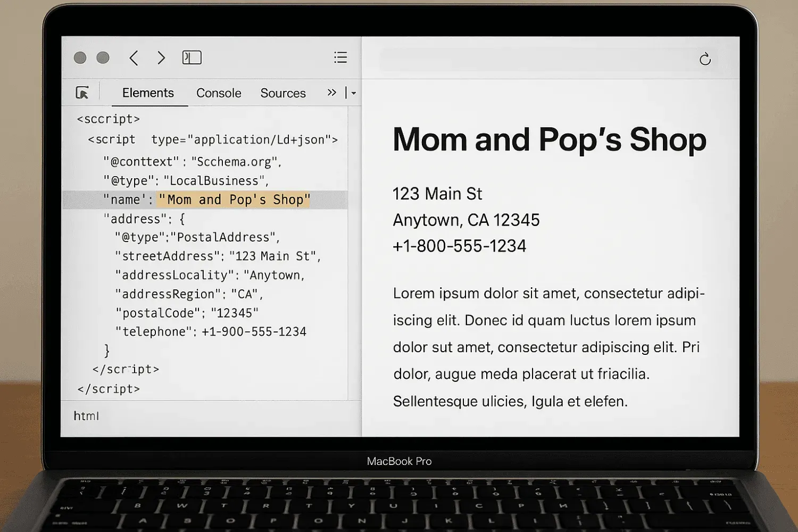Open the sidebar panel icon
The width and height of the screenshot is (798, 532).
[x=192, y=57]
